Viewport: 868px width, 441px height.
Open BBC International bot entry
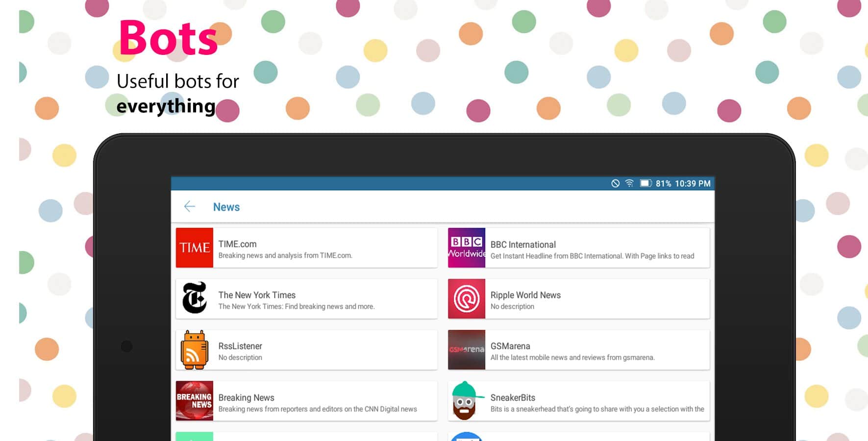pos(523,245)
